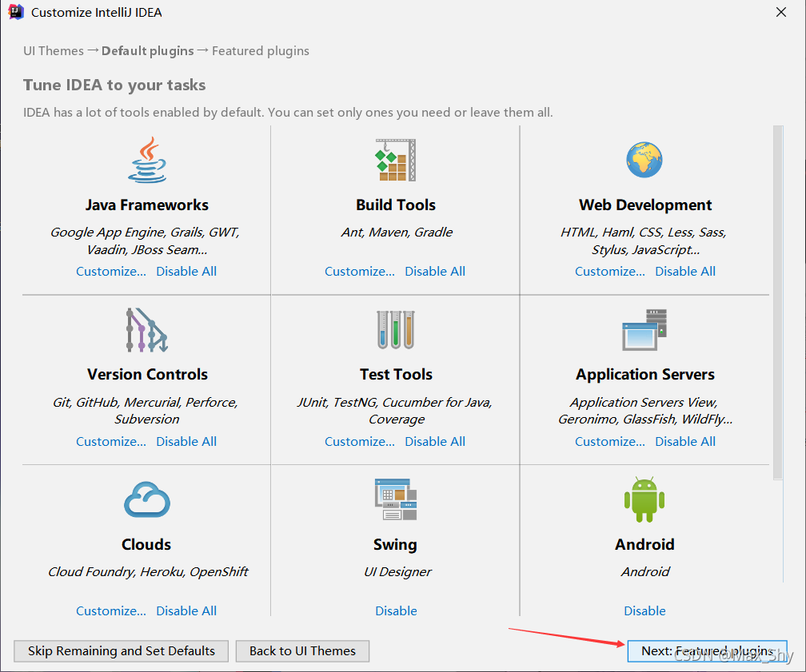Screen dimensions: 806x672
Task: Open Customize for Application Servers
Action: click(x=609, y=441)
